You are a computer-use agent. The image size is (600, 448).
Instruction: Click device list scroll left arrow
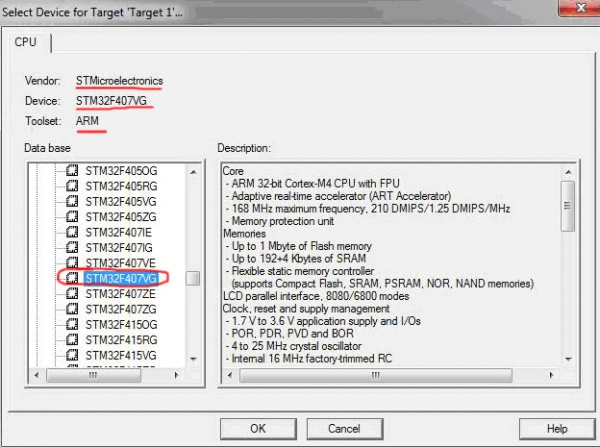point(37,375)
